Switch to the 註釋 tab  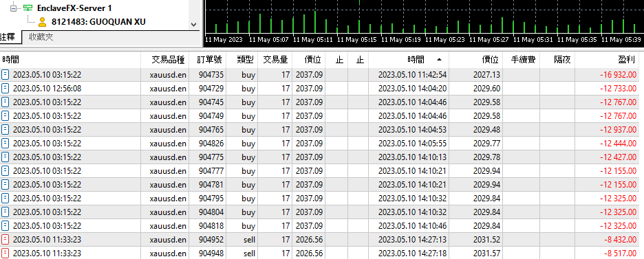coord(8,37)
